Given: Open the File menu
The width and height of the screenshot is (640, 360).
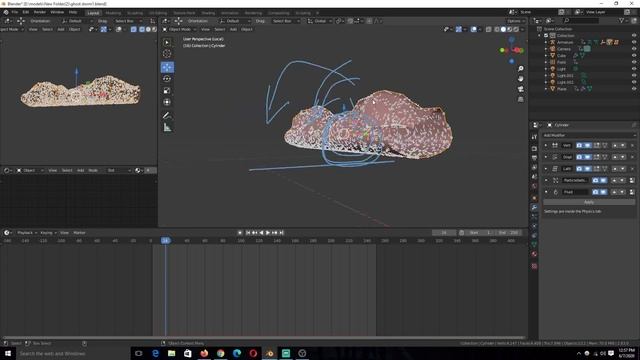Looking at the screenshot, I should pos(15,12).
